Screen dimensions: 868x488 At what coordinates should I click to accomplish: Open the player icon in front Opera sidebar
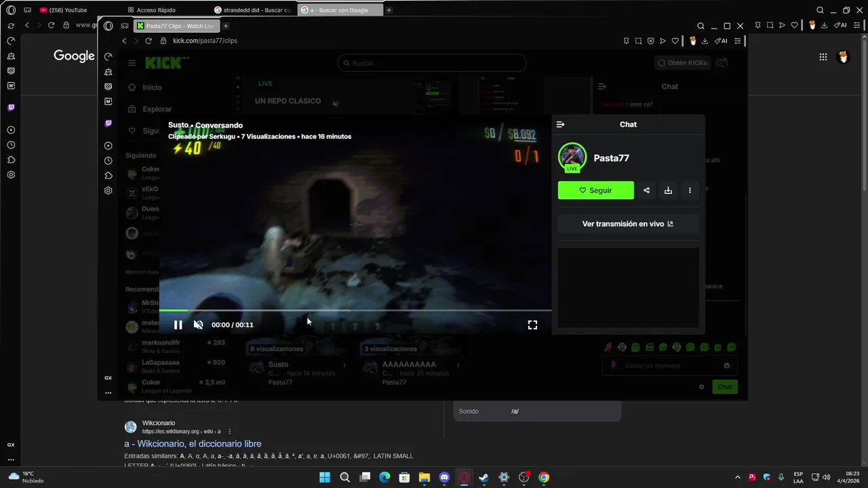[x=108, y=146]
